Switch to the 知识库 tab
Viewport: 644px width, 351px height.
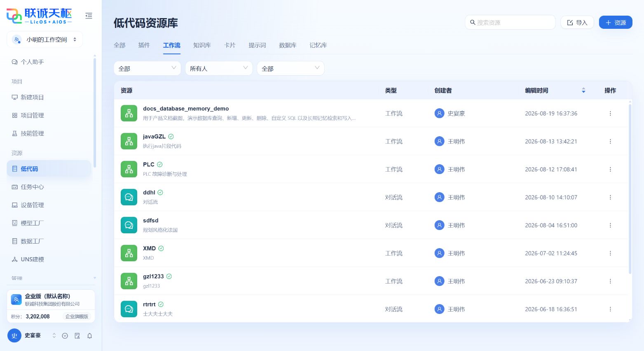tap(202, 45)
